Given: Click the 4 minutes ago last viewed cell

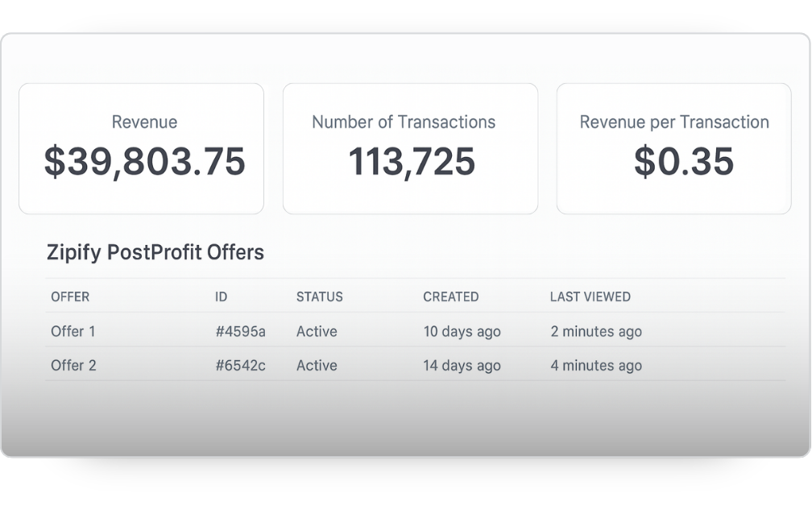Looking at the screenshot, I should pos(596,365).
